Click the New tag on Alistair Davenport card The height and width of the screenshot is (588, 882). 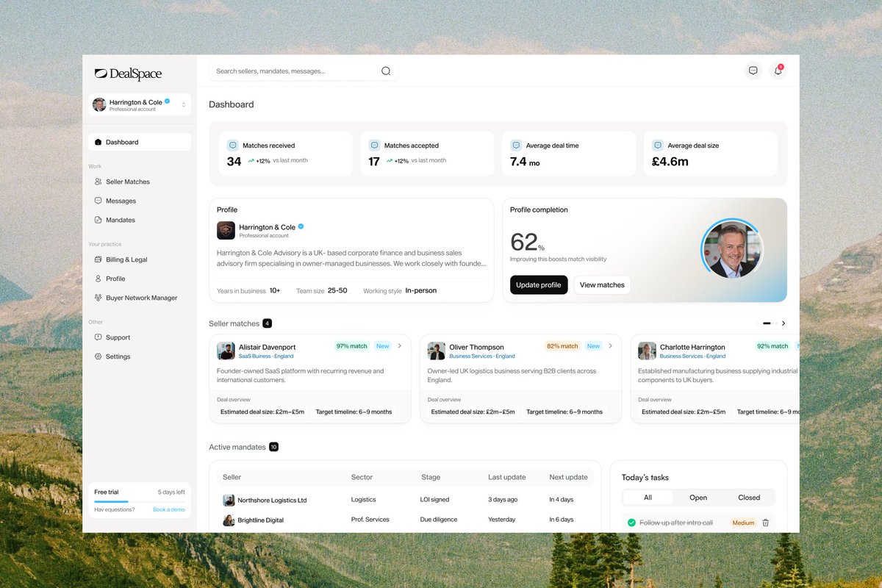[382, 346]
